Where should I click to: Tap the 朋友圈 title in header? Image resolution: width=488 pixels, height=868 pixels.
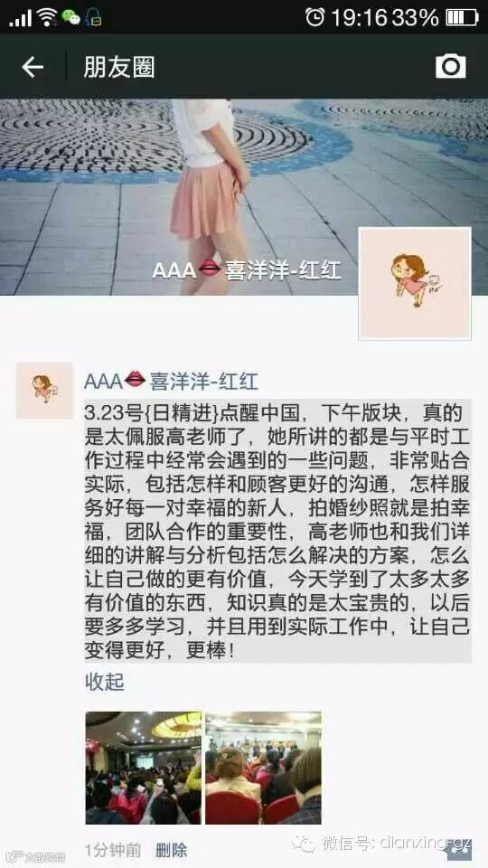coord(119,67)
